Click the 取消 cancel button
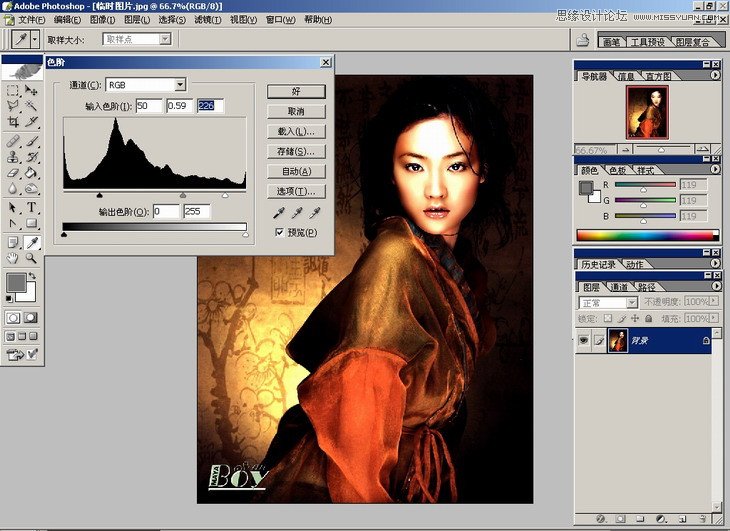 coord(296,111)
